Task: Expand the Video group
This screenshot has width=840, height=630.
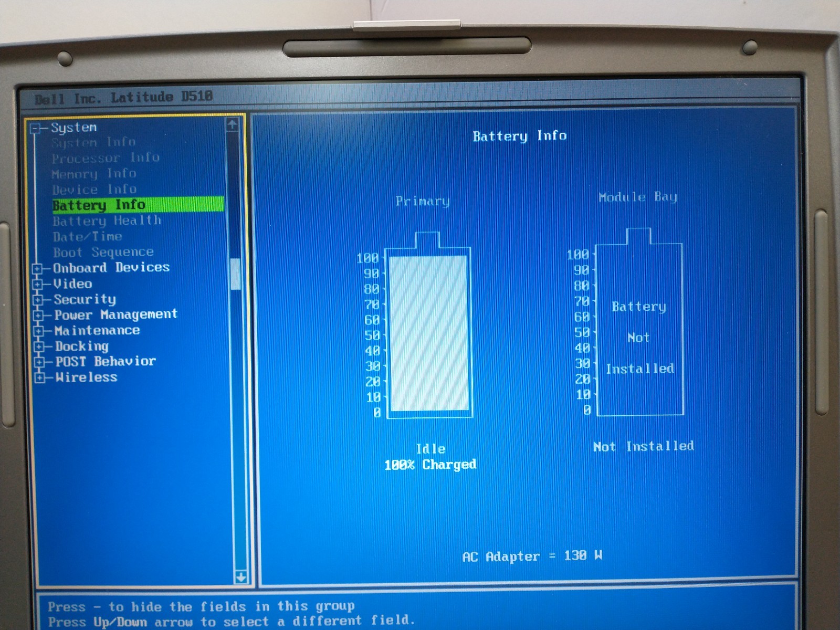Action: point(38,285)
